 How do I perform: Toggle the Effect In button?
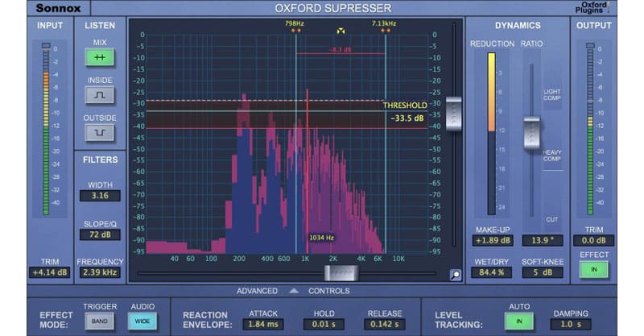tap(594, 270)
